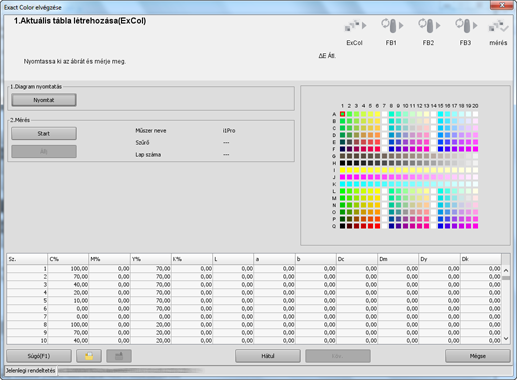Pick the black patch at Q1
This screenshot has width=517, height=380.
click(x=342, y=226)
